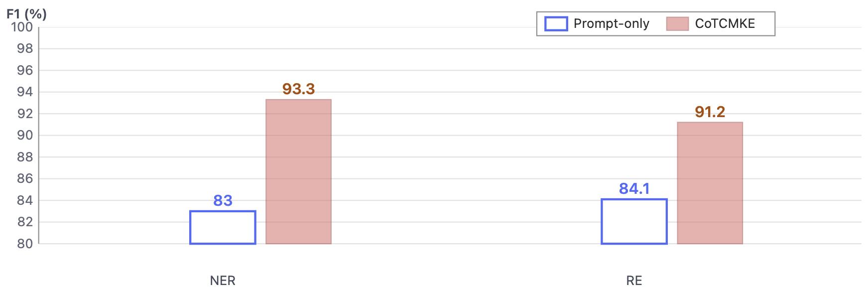Viewport: 868px width, 291px height.
Task: Click the RE category axis label
Action: 634,281
